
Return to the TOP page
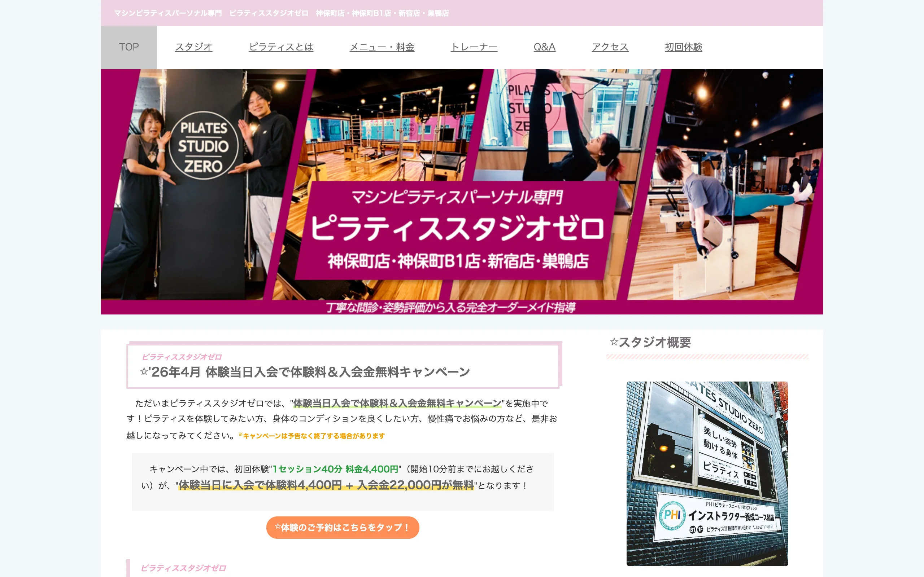[x=128, y=47]
